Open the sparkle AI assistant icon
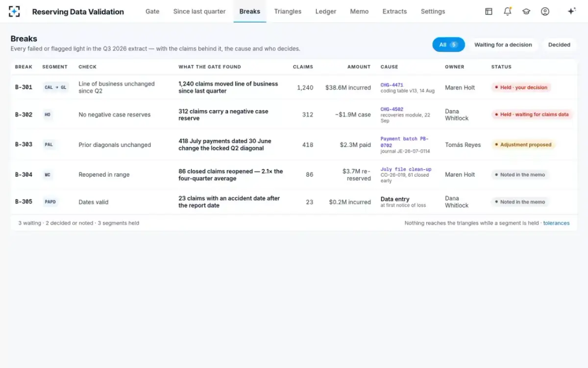 point(571,11)
